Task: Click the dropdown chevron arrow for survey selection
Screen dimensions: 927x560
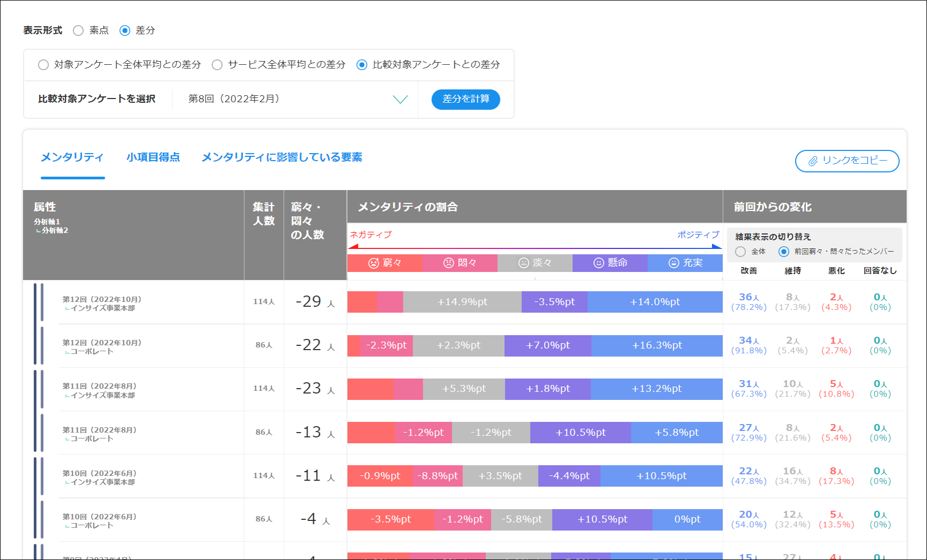Action: [x=400, y=100]
